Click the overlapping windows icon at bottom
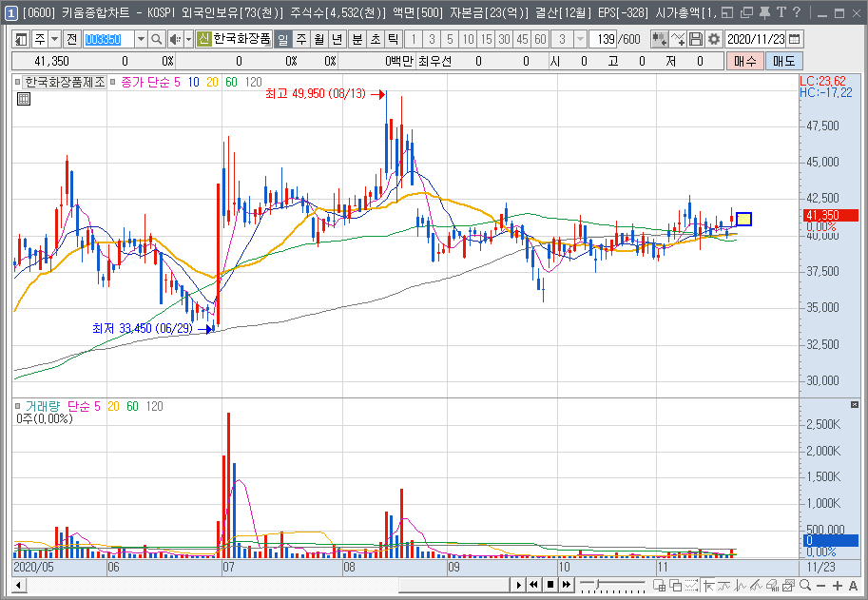This screenshot has height=600, width=868. point(675,585)
